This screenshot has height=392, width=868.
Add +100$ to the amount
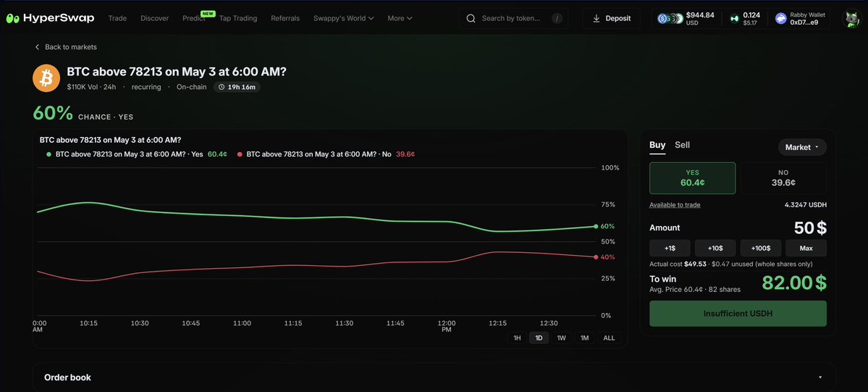coord(761,248)
